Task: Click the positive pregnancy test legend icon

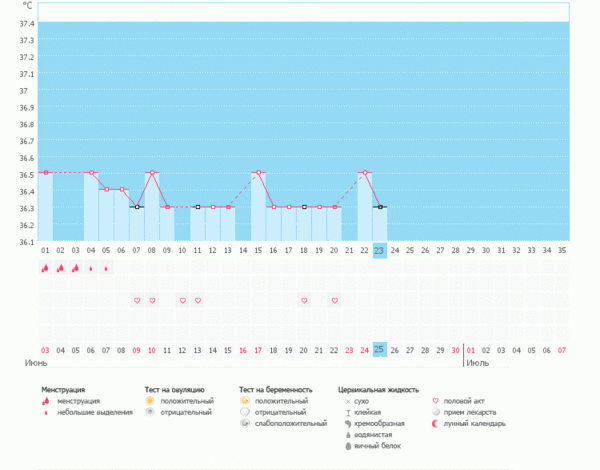Action: tap(245, 400)
